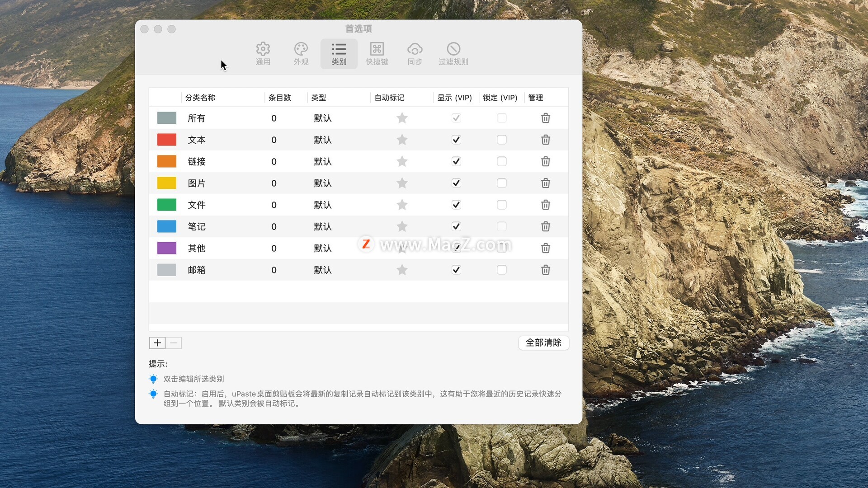Click the red 文本 color swatch

[166, 140]
